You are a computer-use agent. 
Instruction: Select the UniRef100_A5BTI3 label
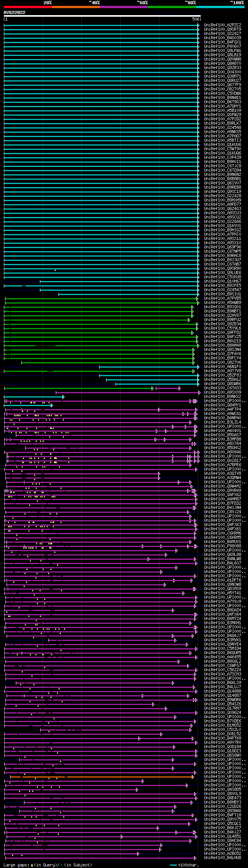(222, 140)
